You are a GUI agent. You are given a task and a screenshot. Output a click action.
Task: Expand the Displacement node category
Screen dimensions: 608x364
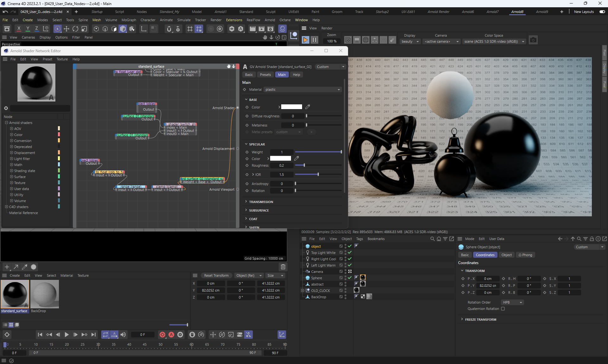[11, 153]
